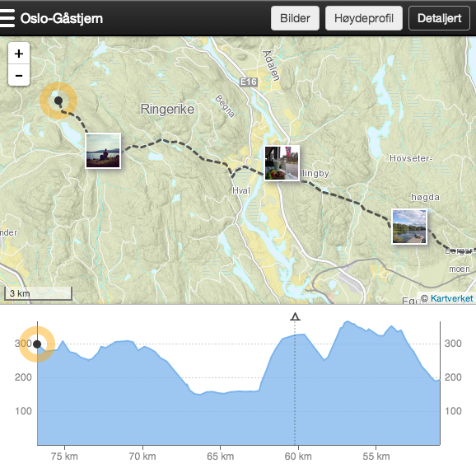476x468 pixels.
Task: Open the lakeside person photo thumbnail
Action: pyautogui.click(x=103, y=151)
